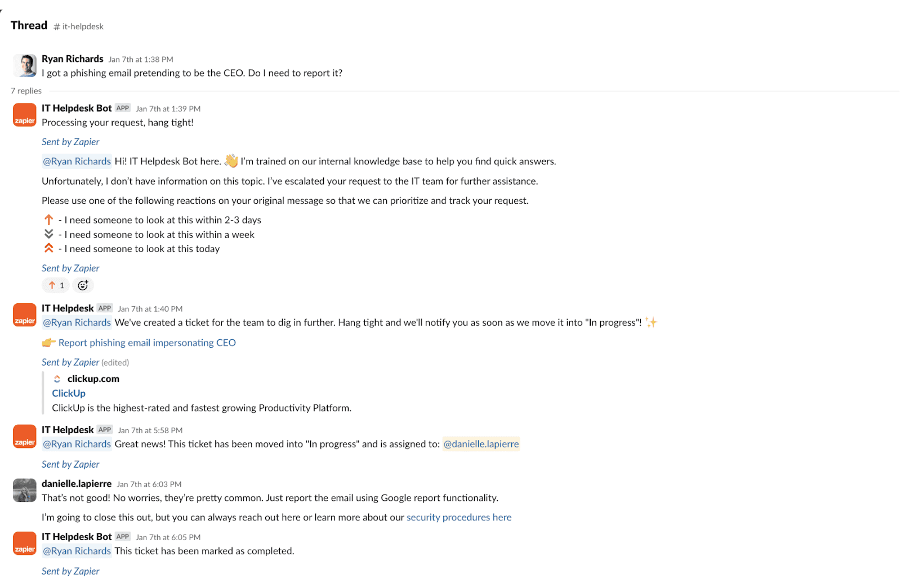Add a reaction with the smiley emoji icon
Image resolution: width=901 pixels, height=588 pixels.
point(83,285)
